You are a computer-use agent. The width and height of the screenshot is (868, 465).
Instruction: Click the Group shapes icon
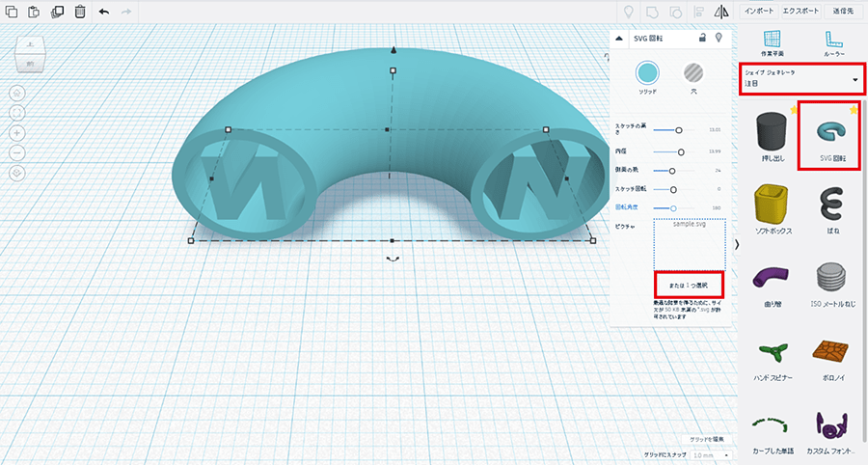tap(652, 12)
